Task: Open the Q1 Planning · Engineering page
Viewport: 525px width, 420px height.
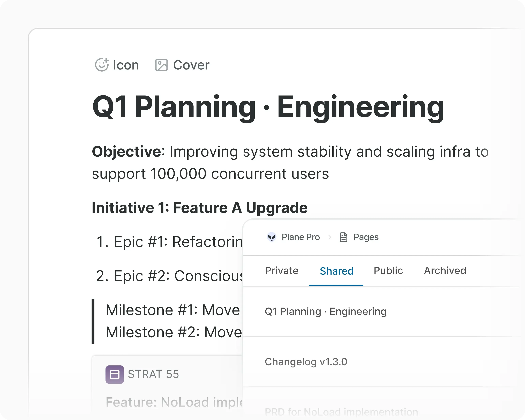Action: (326, 311)
